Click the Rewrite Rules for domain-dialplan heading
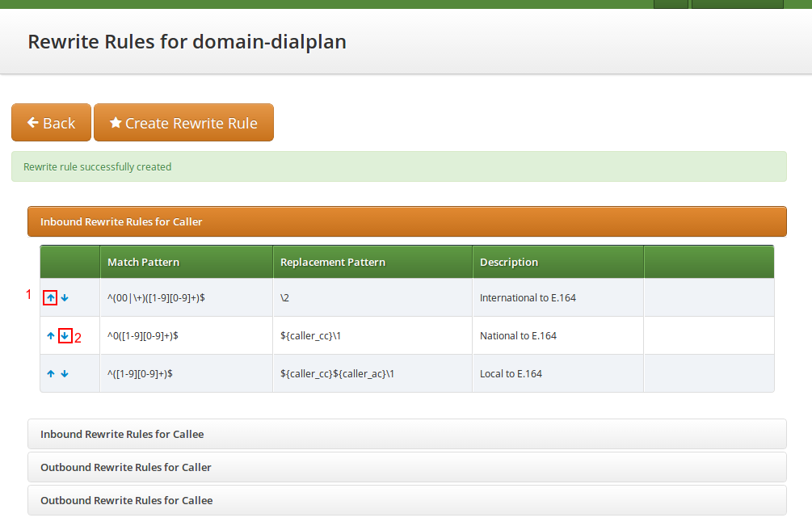The width and height of the screenshot is (812, 526). pos(187,42)
